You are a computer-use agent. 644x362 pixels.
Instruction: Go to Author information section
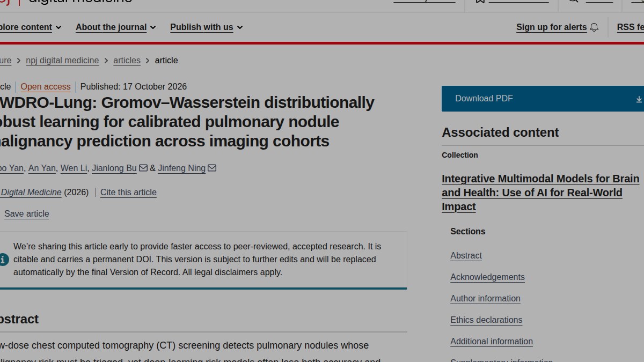[485, 299]
